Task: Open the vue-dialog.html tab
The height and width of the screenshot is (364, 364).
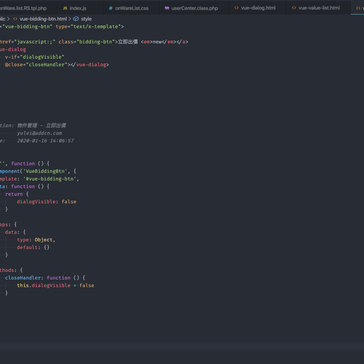Action: tap(258, 8)
